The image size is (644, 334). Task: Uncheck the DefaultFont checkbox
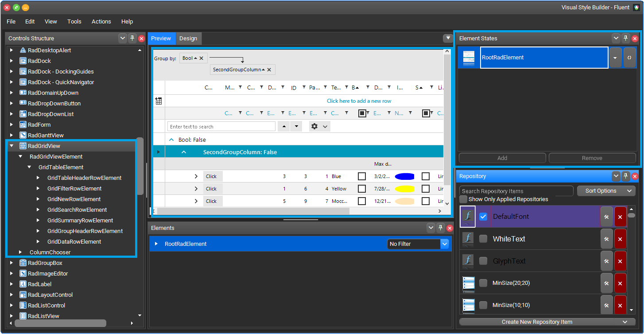coord(483,217)
